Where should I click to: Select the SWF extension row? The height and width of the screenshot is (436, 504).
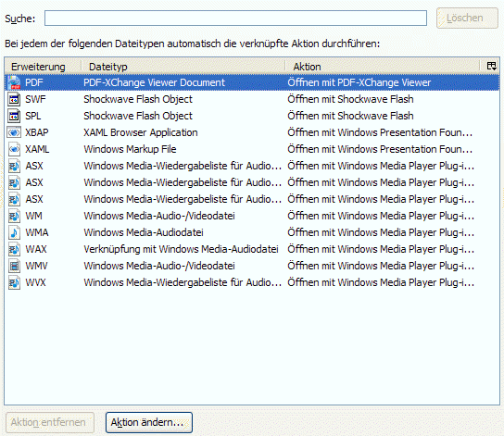click(x=252, y=99)
